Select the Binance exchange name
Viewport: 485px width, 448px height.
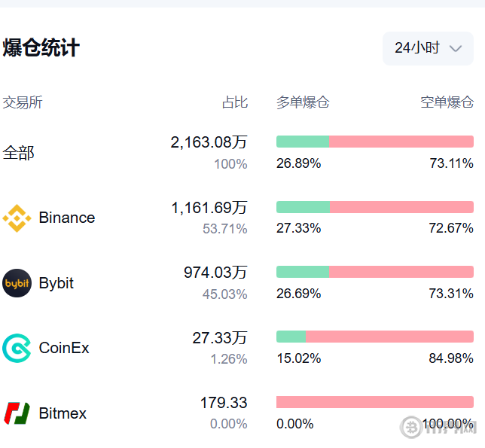[x=67, y=218]
